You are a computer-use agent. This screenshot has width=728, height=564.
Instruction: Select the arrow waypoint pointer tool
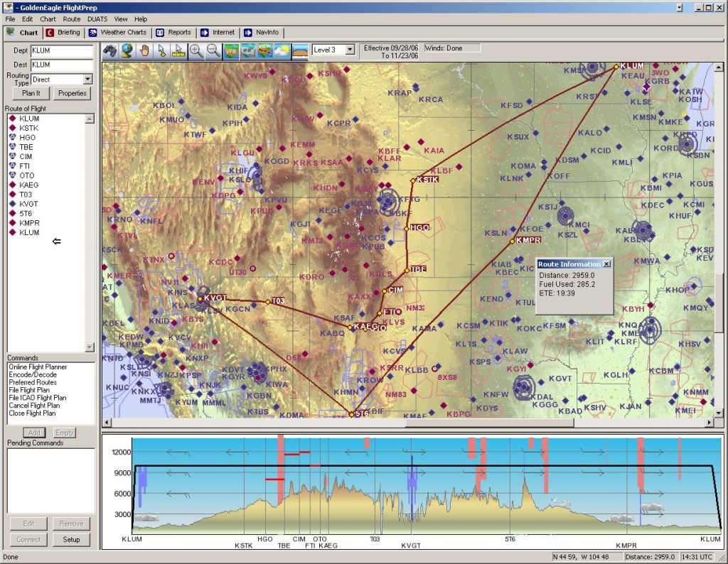161,50
